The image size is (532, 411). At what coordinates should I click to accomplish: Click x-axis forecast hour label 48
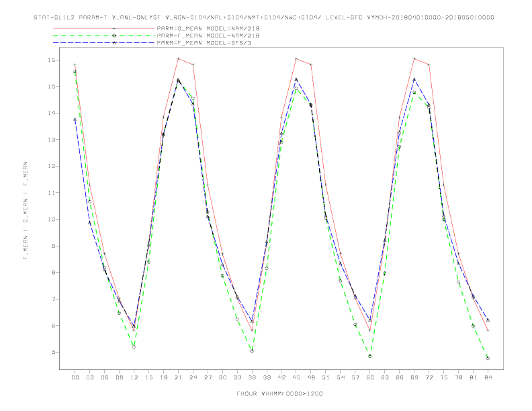pos(311,377)
